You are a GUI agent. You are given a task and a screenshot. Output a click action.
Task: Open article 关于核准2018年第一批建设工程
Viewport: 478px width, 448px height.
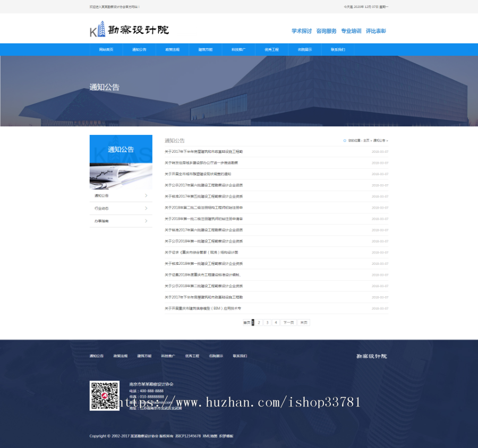[203, 264]
